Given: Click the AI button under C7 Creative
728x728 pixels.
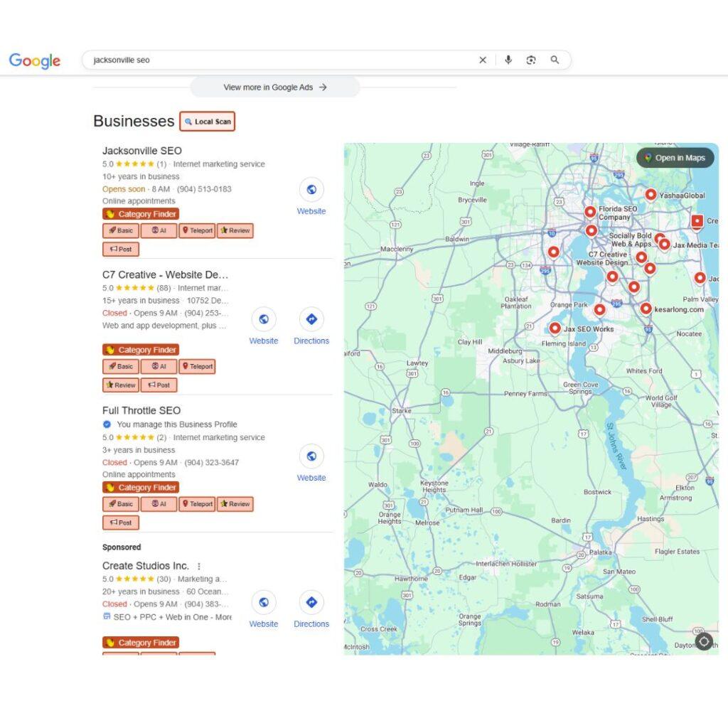Looking at the screenshot, I should (158, 366).
